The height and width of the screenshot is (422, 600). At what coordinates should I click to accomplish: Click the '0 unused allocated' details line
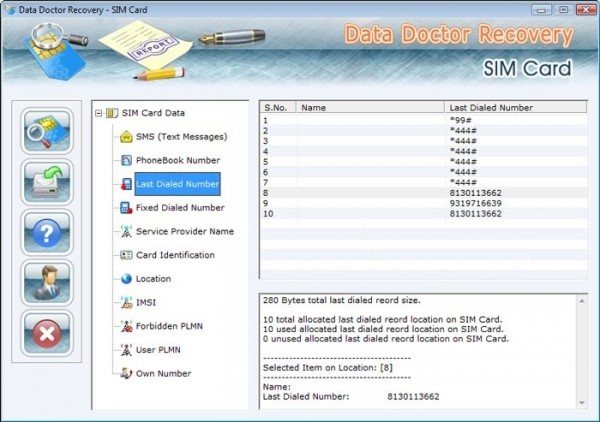click(386, 339)
